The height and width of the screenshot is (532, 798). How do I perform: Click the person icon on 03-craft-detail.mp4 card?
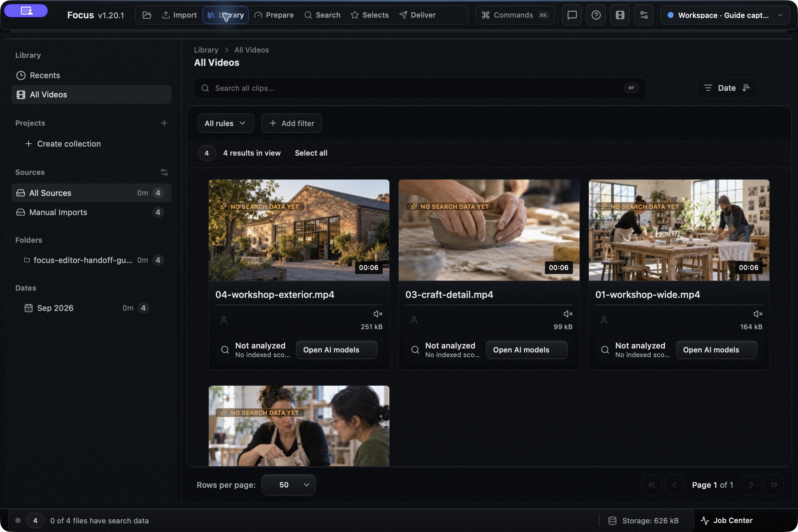[414, 320]
